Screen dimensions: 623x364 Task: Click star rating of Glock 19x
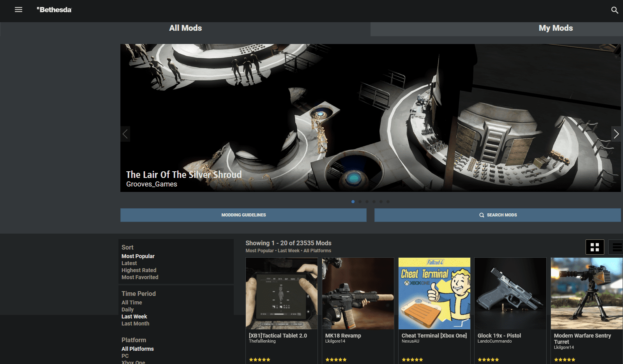click(x=488, y=360)
